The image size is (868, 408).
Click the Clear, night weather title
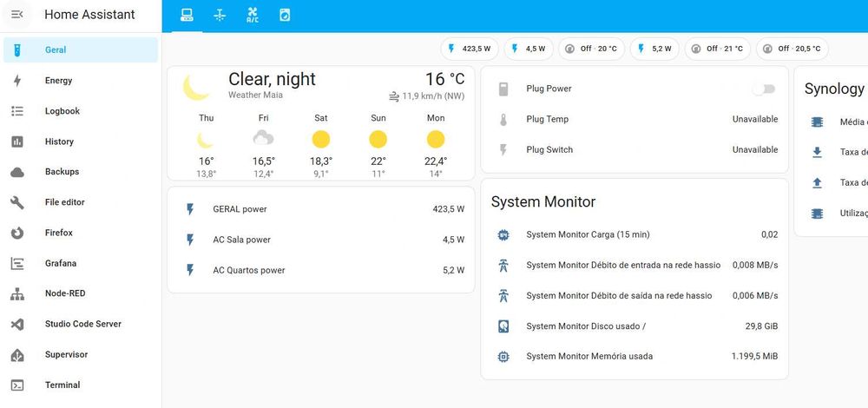tap(272, 79)
